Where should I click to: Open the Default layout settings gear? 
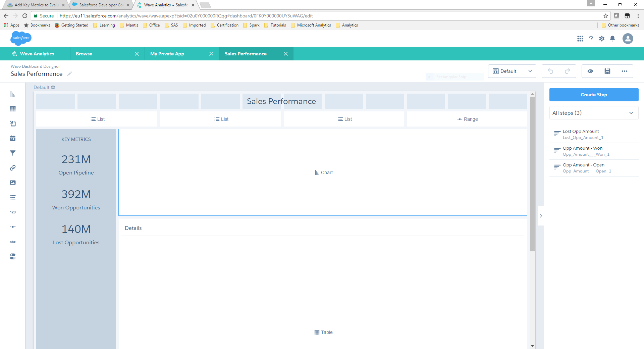click(53, 87)
